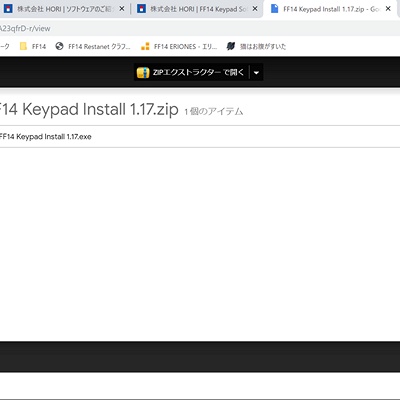Viewport: 400px width, 400px height.
Task: Click the 1個のアイテム item count
Action: 214,111
